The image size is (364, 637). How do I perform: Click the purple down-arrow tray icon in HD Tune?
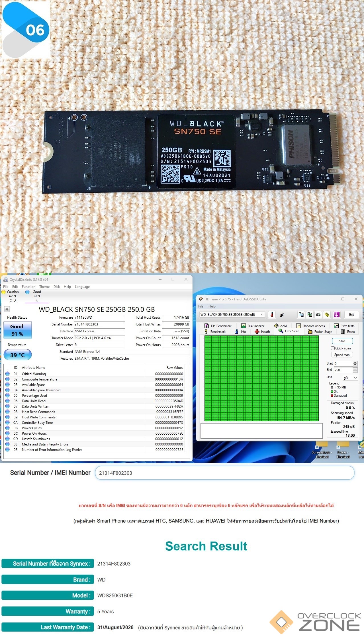point(337,315)
